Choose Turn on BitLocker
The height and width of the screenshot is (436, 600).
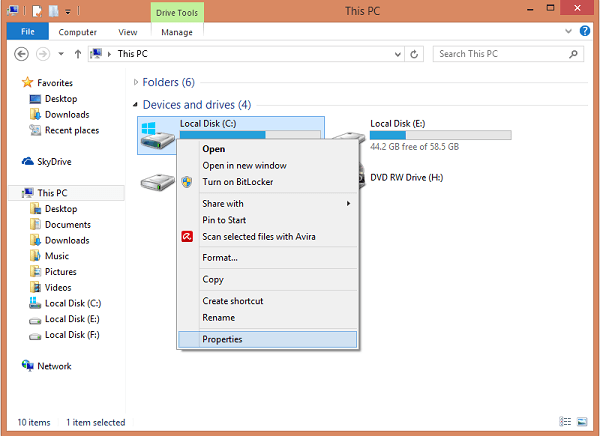[267, 182]
